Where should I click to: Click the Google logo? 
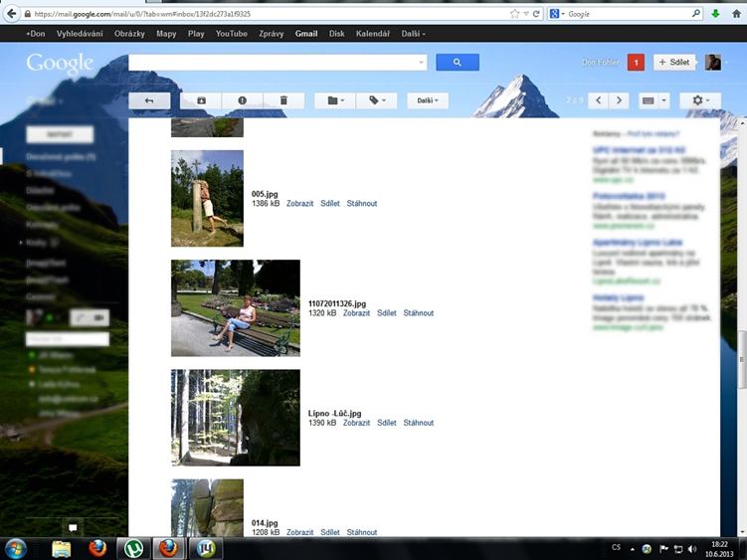pos(60,64)
